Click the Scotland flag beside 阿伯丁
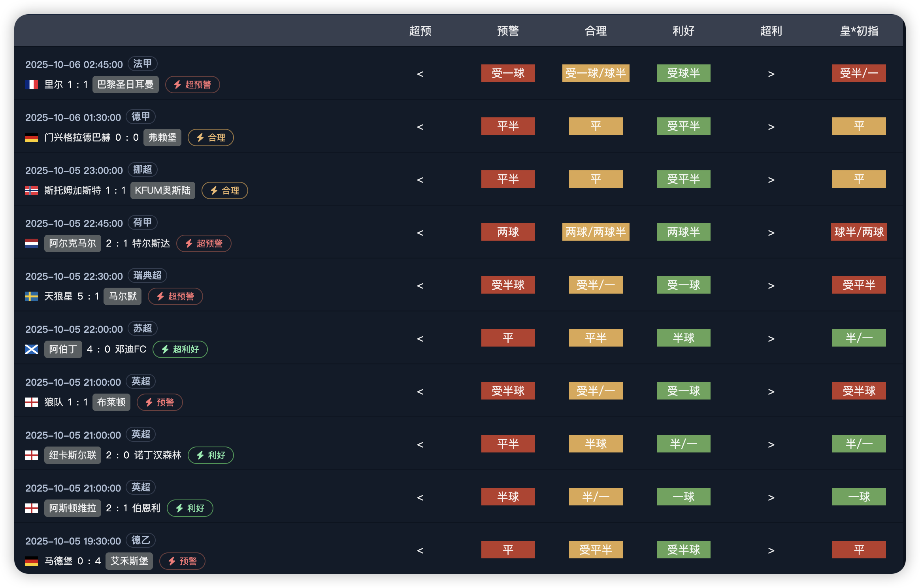Screen dimensions: 920x588 point(32,349)
